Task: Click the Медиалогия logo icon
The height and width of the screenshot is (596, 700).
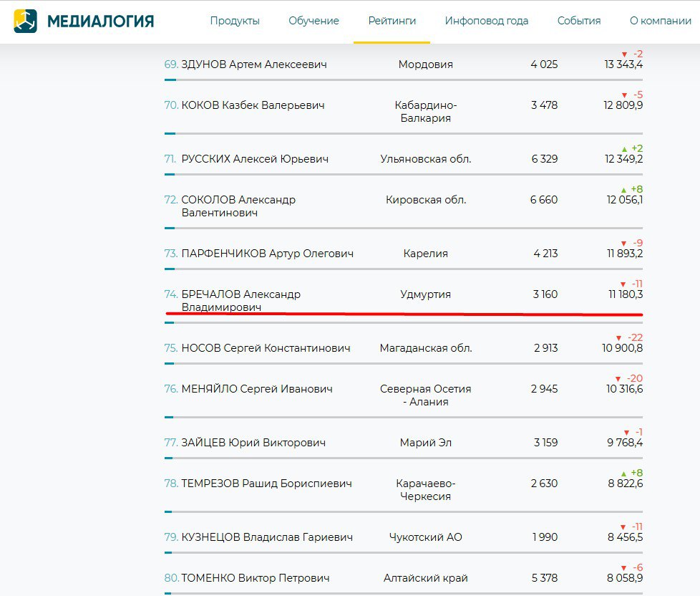Action: [x=25, y=21]
